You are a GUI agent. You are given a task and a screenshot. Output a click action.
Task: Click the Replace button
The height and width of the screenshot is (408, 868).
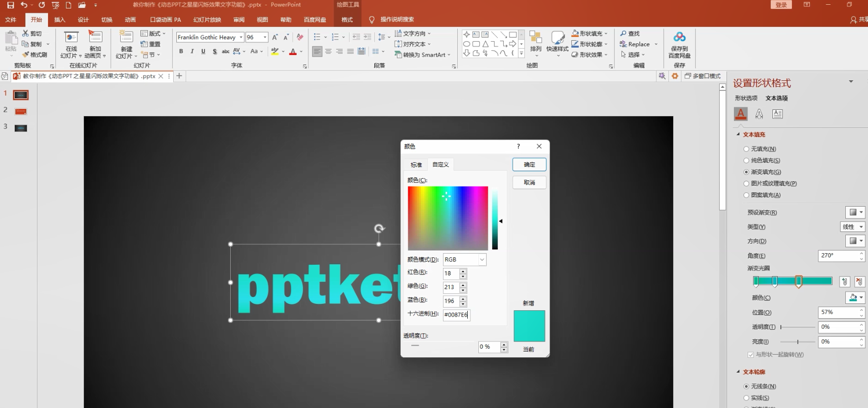(x=638, y=44)
